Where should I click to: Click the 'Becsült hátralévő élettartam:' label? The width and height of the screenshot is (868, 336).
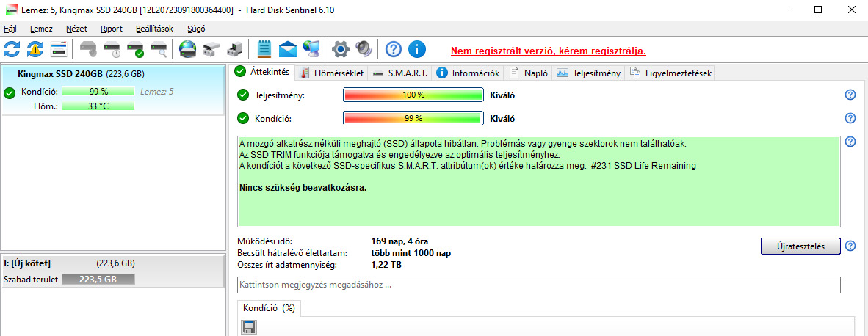pyautogui.click(x=292, y=253)
